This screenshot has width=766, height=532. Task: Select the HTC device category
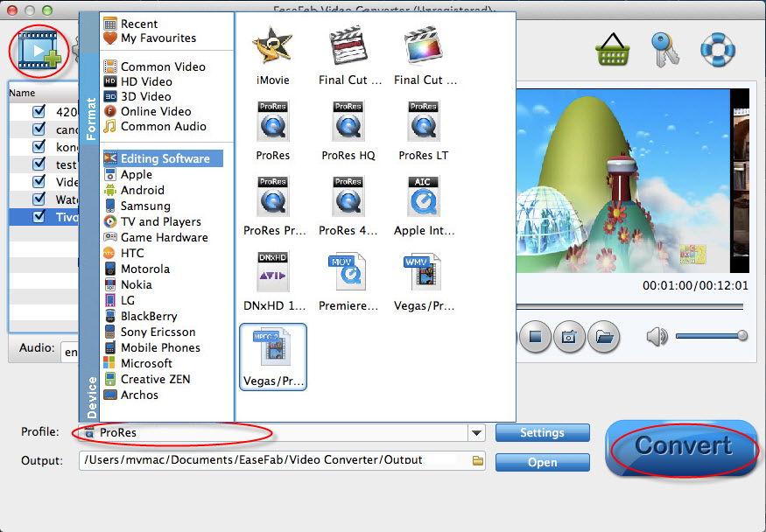pyautogui.click(x=123, y=253)
